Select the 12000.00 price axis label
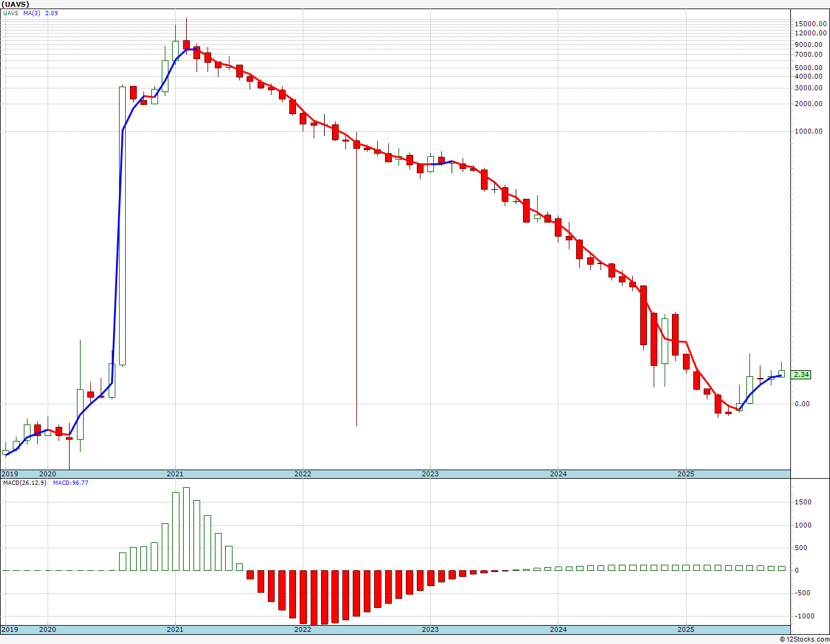830x644 pixels. (x=811, y=33)
